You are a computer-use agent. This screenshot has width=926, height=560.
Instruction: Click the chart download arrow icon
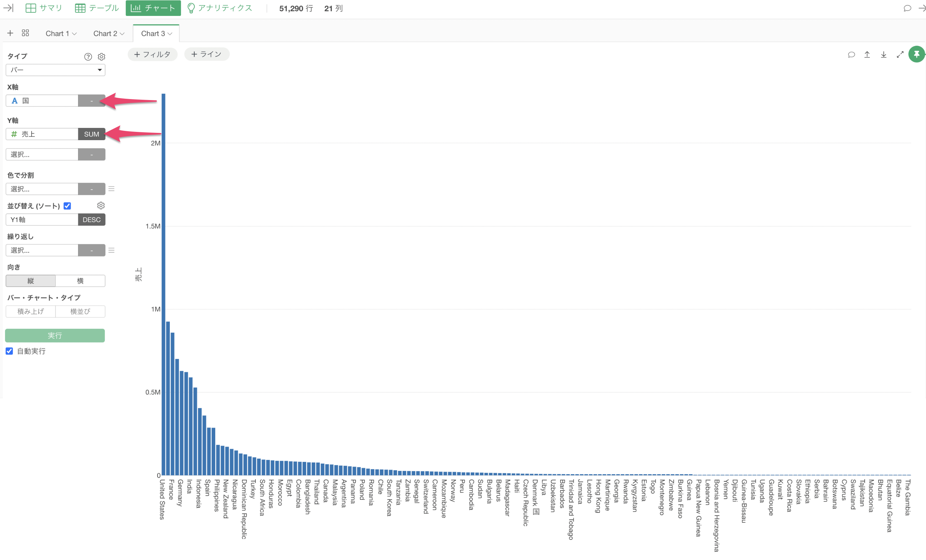pos(884,55)
